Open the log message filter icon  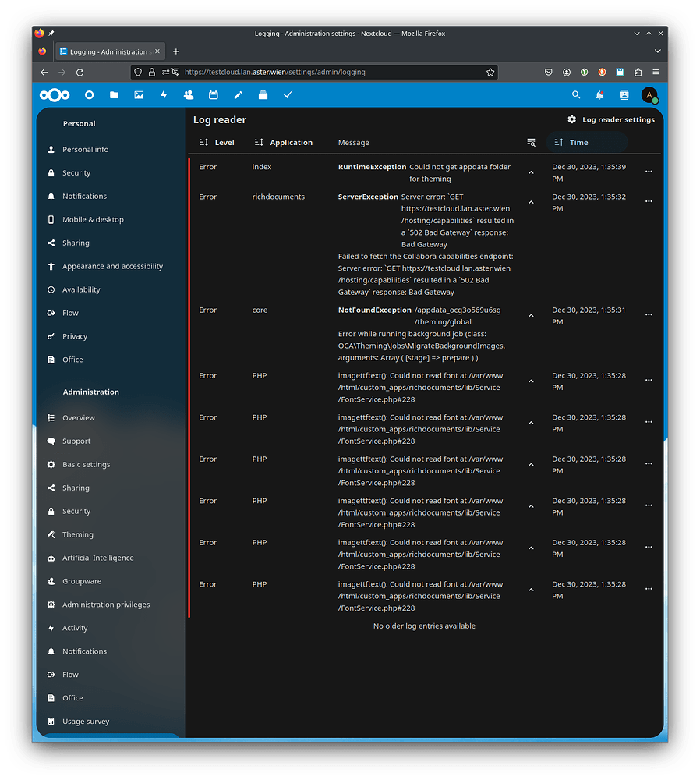(x=531, y=142)
